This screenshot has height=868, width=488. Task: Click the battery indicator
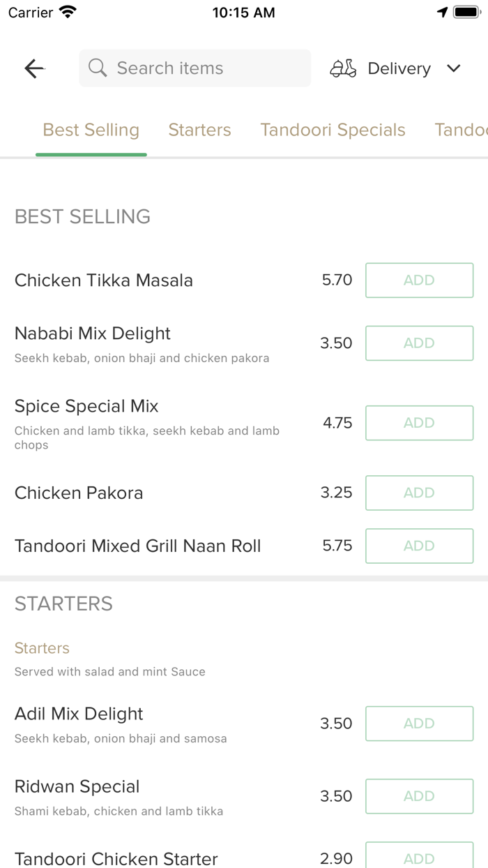tap(466, 11)
